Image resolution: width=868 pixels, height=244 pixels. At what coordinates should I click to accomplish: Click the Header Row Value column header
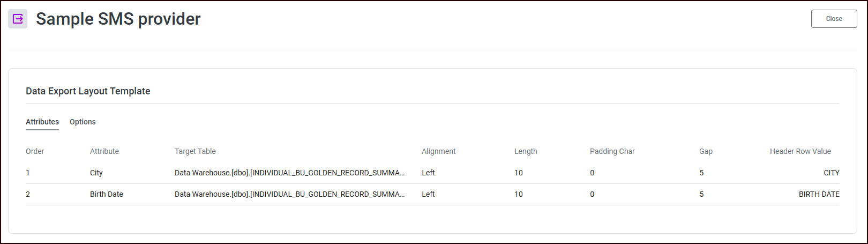coord(800,151)
